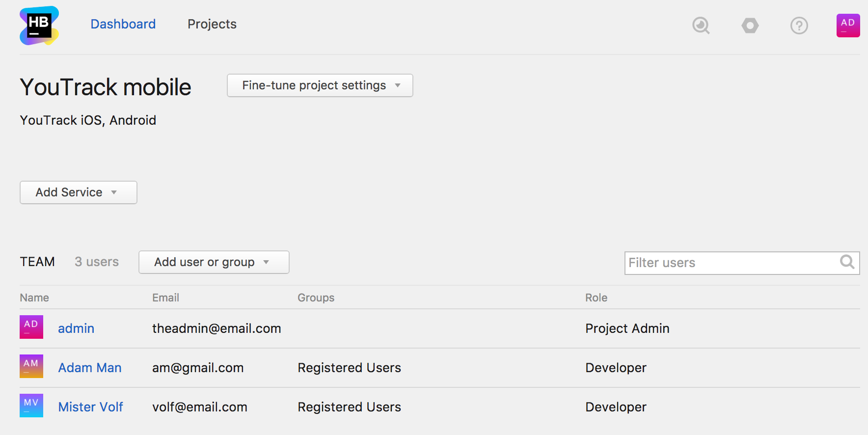
Task: Open the help question mark icon
Action: click(x=799, y=26)
